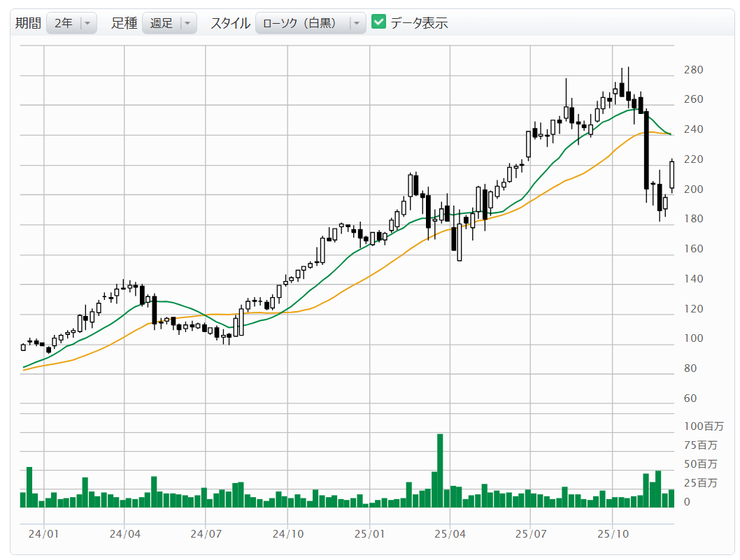This screenshot has height=560, width=740.
Task: Click the 24/01 date label on the time axis
Action: point(44,534)
